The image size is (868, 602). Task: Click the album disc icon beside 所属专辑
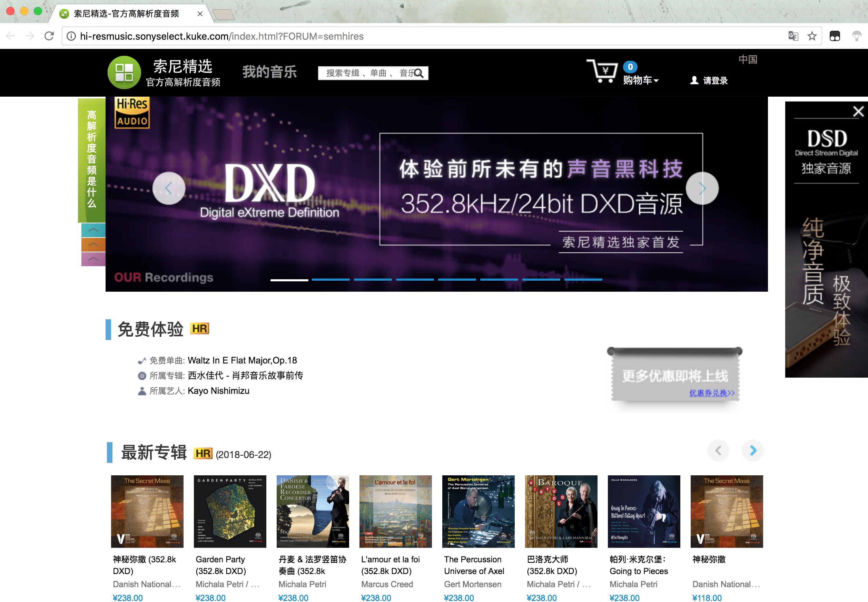click(x=142, y=376)
